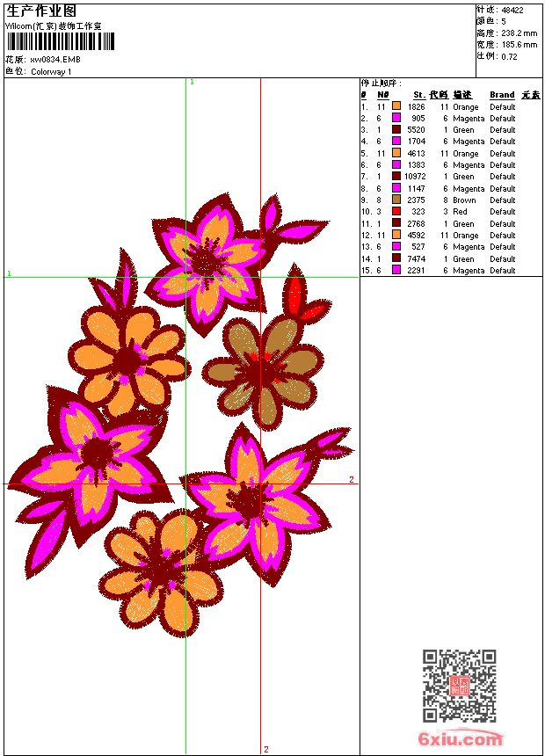Click the height value 238.2 mm
545x756 pixels.
[x=519, y=33]
